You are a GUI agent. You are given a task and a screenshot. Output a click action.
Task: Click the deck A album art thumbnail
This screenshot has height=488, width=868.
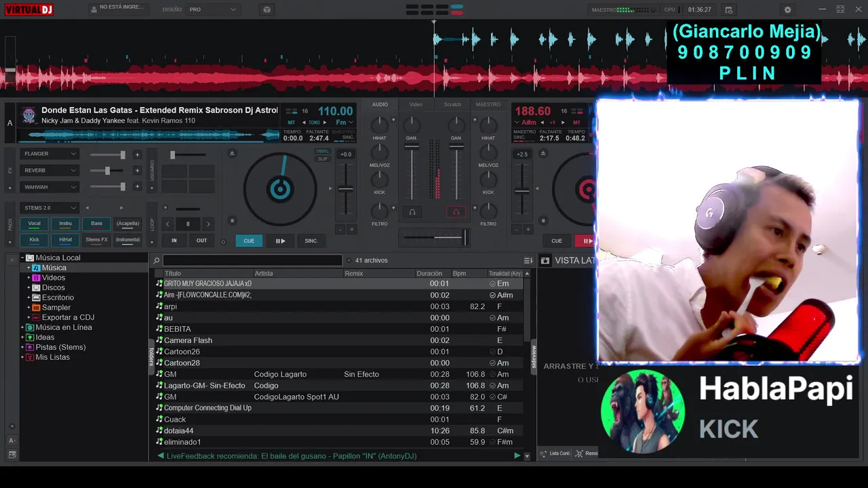pos(28,115)
